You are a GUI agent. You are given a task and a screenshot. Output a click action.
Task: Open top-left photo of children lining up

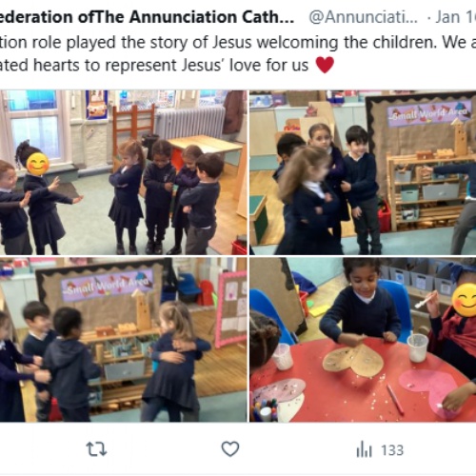pos(123,172)
